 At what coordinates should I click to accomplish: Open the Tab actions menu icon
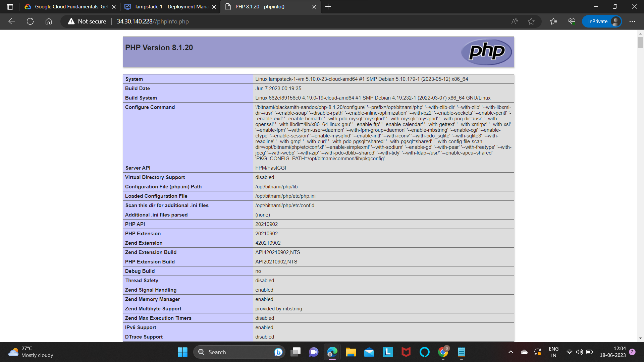(x=10, y=7)
